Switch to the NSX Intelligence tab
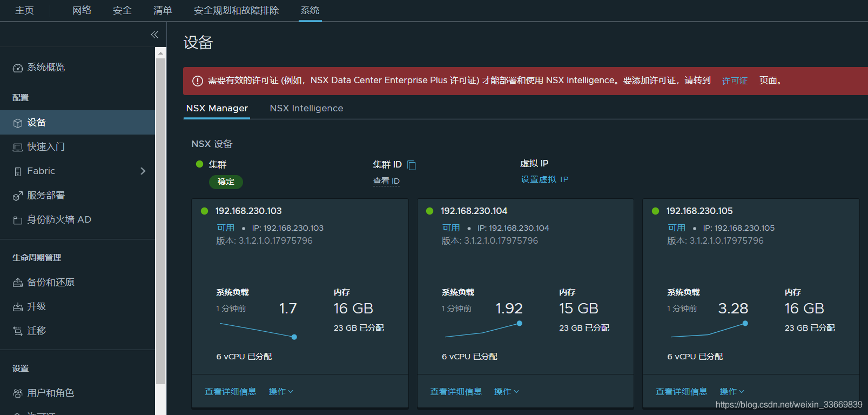Viewport: 868px width, 415px height. pos(306,109)
